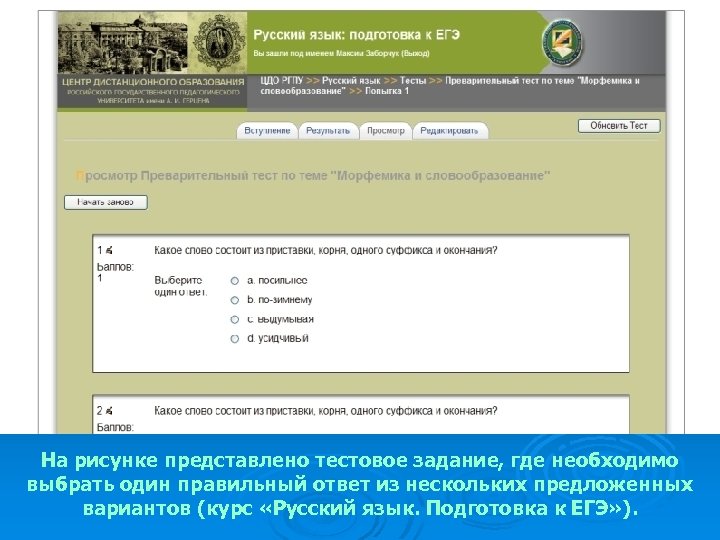
Task: Open the Просмотр tab
Action: coord(385,131)
